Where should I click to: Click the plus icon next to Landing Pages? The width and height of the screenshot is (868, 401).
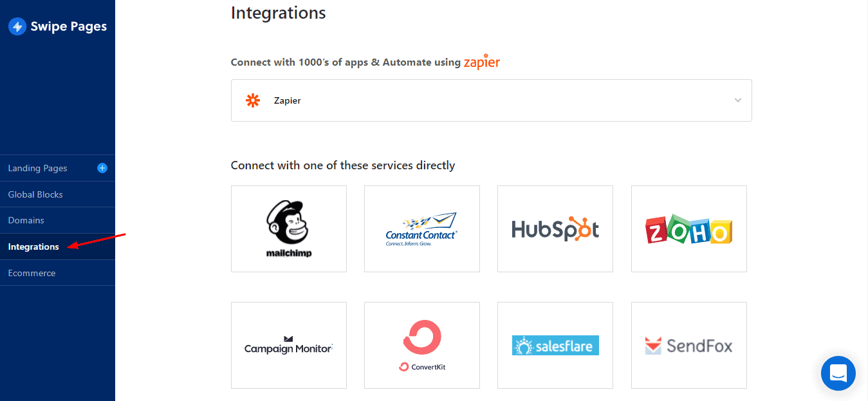coord(102,168)
